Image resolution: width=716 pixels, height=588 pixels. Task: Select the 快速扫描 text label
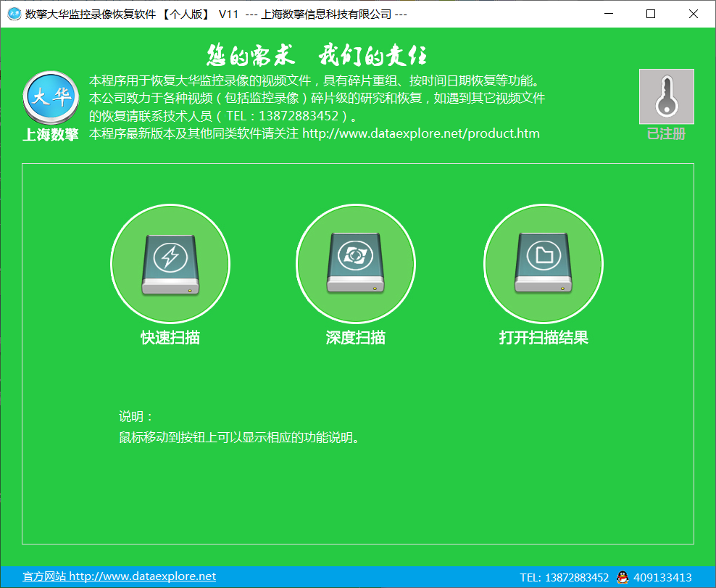[170, 338]
